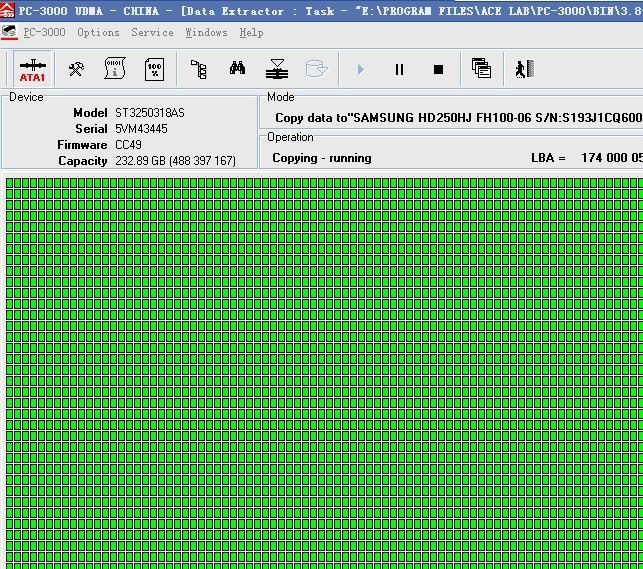Open the Options menu

click(98, 32)
